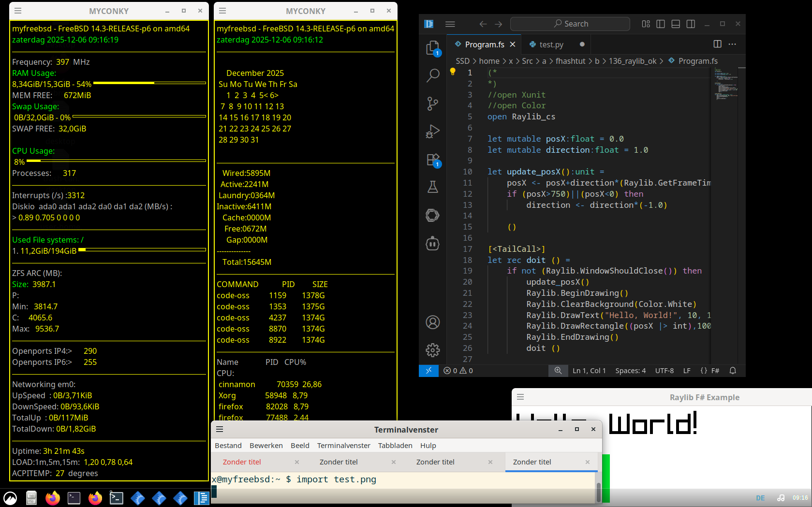Open the UTF-8 encoding selector
Screen dimensions: 812x507
[664, 371]
